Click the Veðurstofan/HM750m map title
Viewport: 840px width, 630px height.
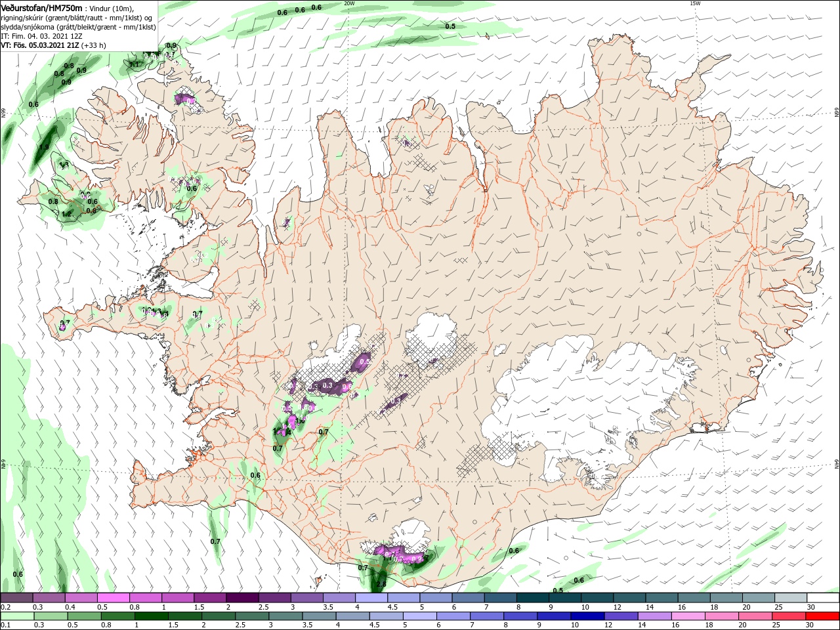click(41, 7)
